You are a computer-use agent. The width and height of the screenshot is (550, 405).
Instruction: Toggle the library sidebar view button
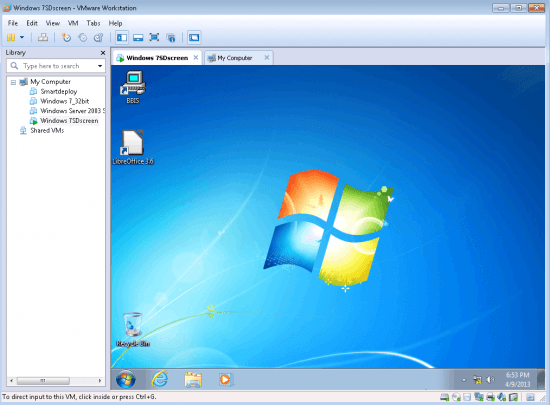(122, 37)
